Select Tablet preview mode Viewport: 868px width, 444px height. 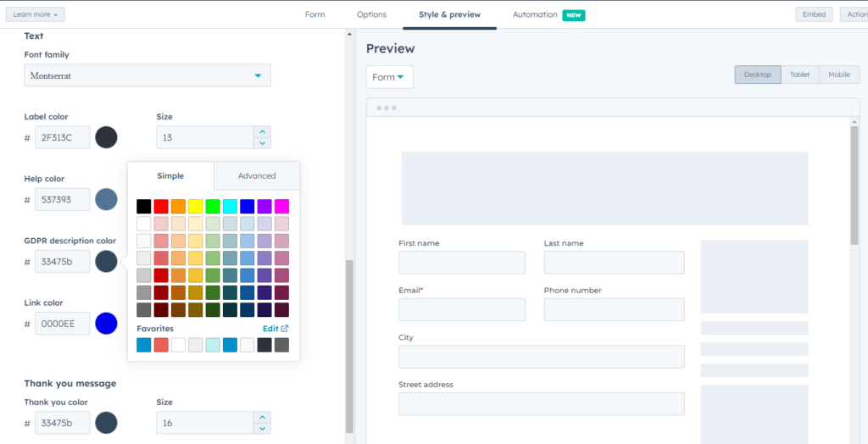800,75
